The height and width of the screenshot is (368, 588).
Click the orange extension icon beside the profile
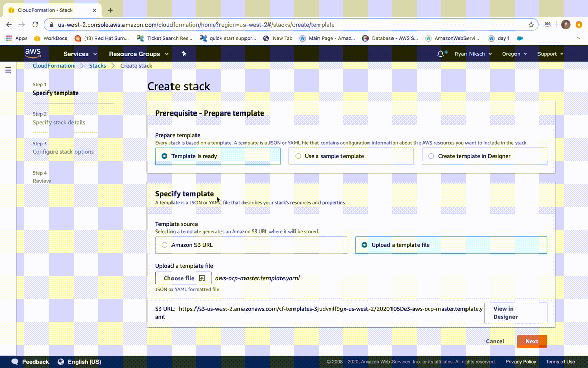coord(579,25)
